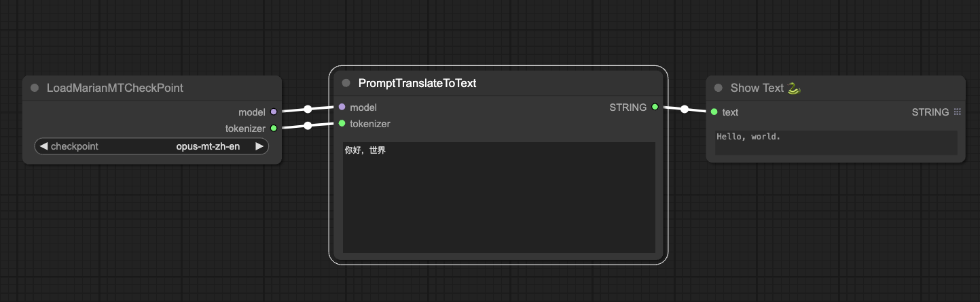Collapse the LoadMarianMTCheckPoint node via its dot
Viewport: 980px width, 302px height.
coord(35,88)
